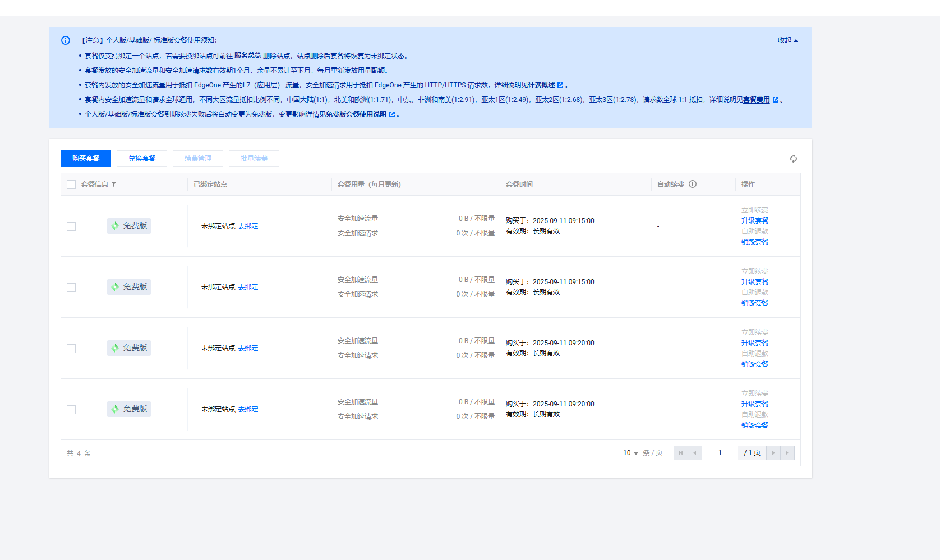Click 去绑定 in the fourth row
Screen dimensions: 940x560
coord(248,409)
